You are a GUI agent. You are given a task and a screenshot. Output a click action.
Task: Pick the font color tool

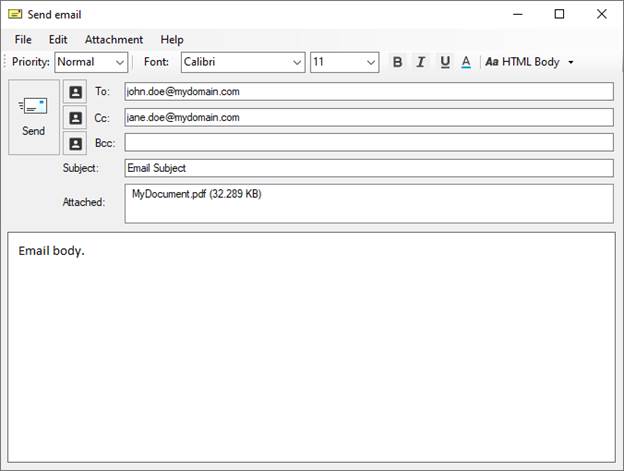[x=466, y=62]
